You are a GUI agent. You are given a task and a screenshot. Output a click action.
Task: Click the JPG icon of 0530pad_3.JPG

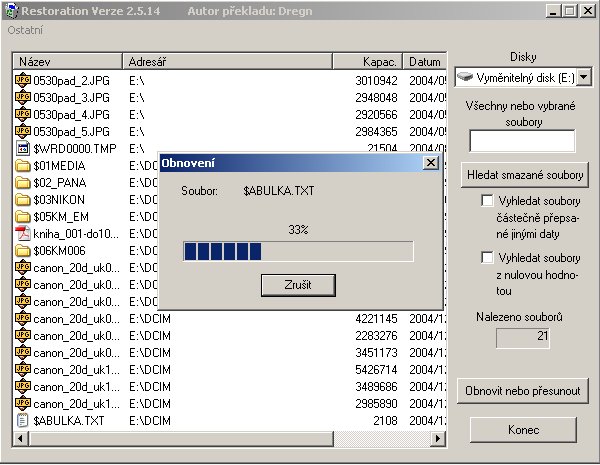click(x=23, y=97)
